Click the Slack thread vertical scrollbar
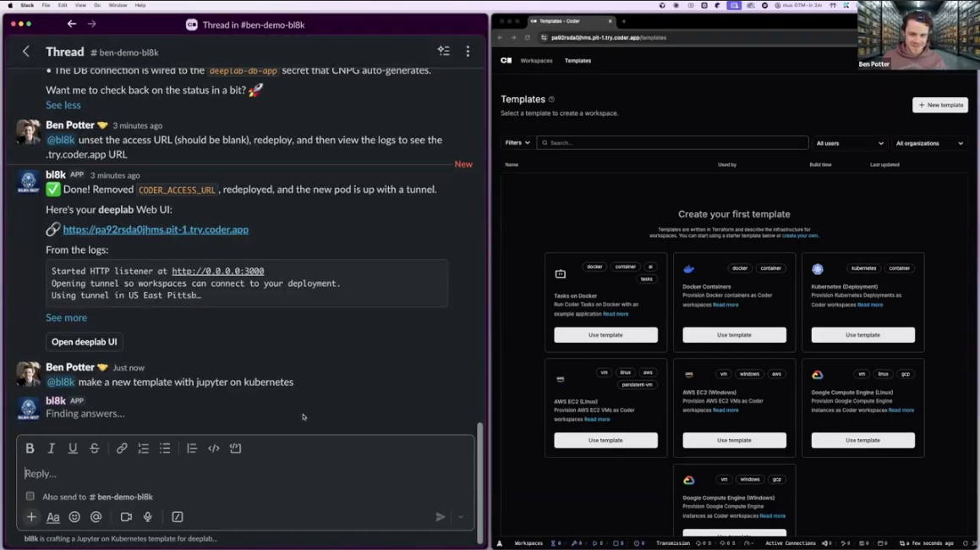 click(480, 481)
